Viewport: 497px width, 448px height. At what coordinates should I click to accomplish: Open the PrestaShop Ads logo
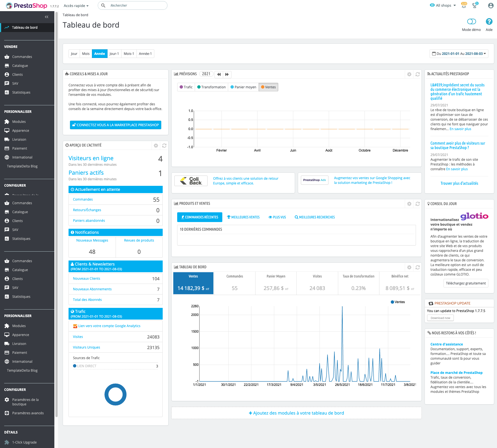pos(315,180)
